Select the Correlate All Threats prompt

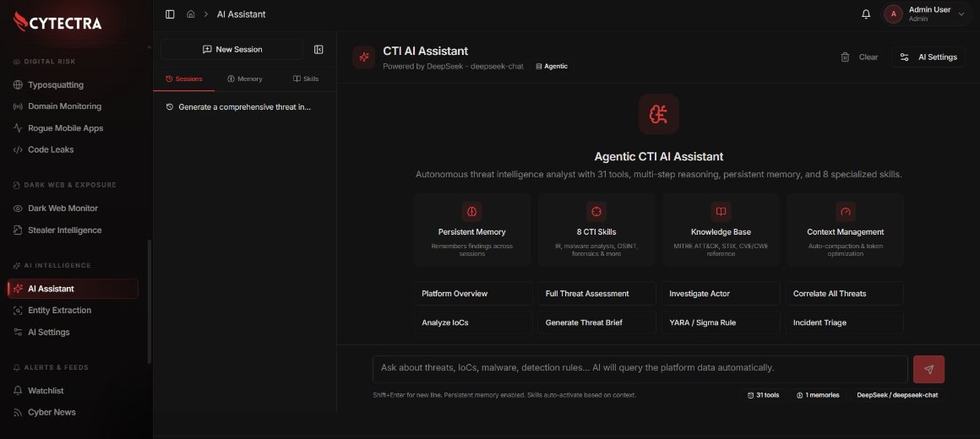(845, 294)
